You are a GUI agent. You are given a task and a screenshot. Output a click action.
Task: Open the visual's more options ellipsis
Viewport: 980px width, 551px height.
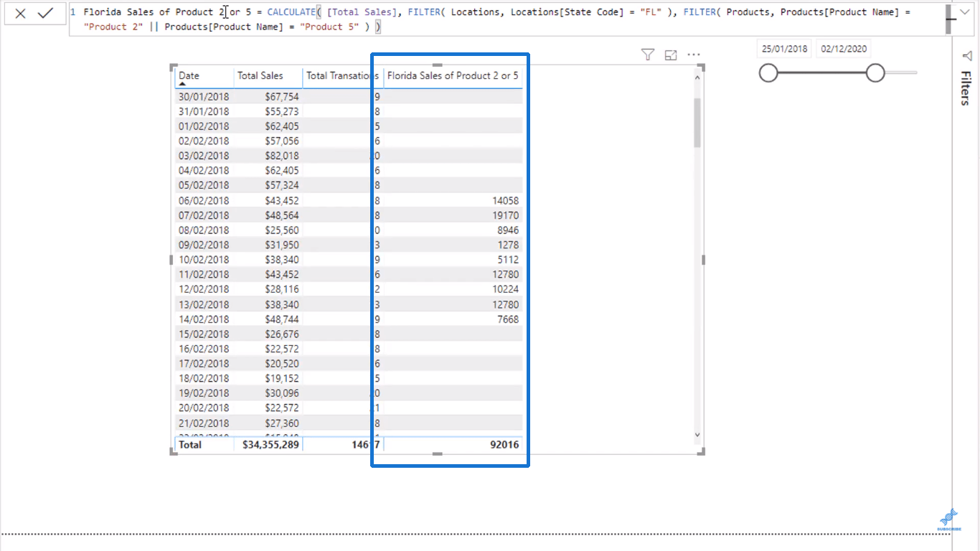pos(694,55)
